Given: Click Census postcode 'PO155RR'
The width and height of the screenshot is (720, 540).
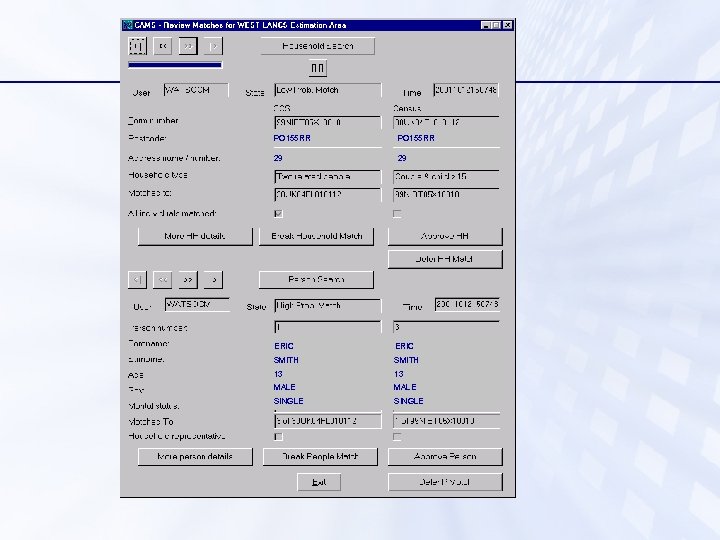Looking at the screenshot, I should (416, 138).
